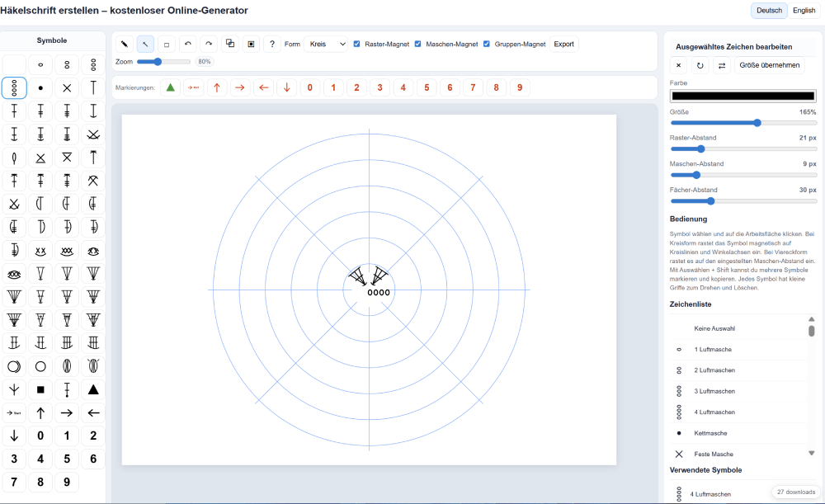
Task: Flip selected symbol with swap icon
Action: (x=721, y=65)
